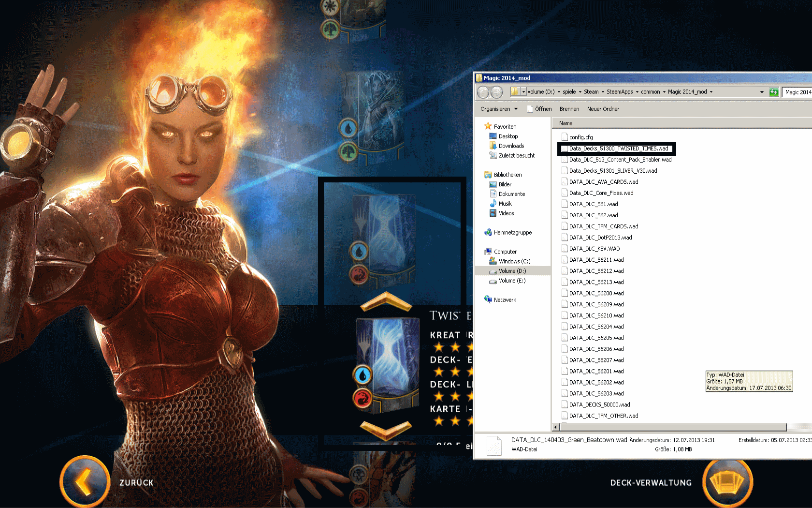812x508 pixels.
Task: Select Data_Decks_51300_TWISTED_TIMES.wad file
Action: click(x=615, y=149)
